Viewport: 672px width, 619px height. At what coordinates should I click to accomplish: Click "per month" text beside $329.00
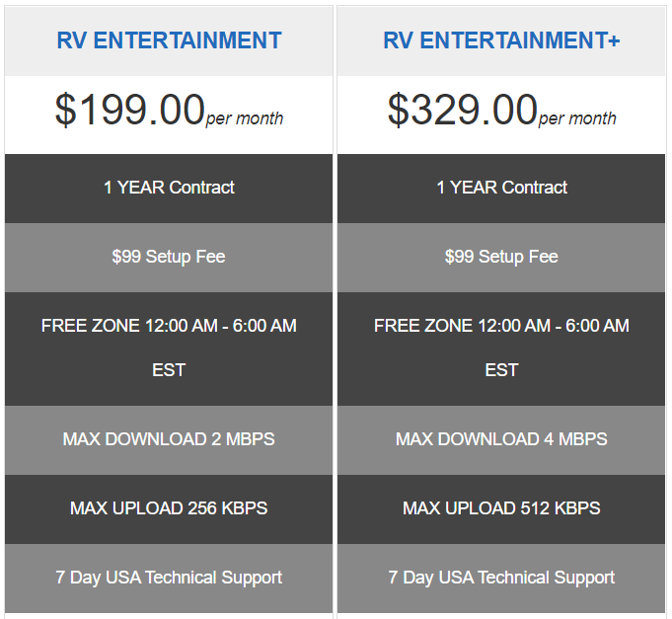(577, 118)
